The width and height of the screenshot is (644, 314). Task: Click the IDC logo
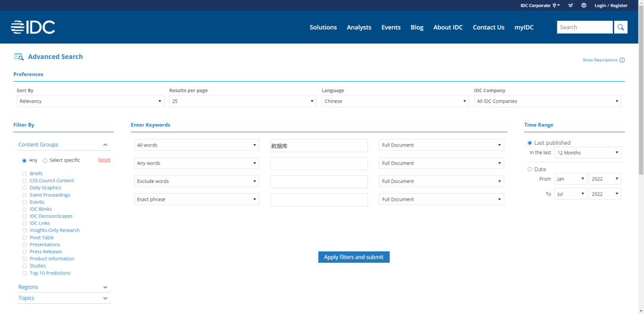(33, 27)
